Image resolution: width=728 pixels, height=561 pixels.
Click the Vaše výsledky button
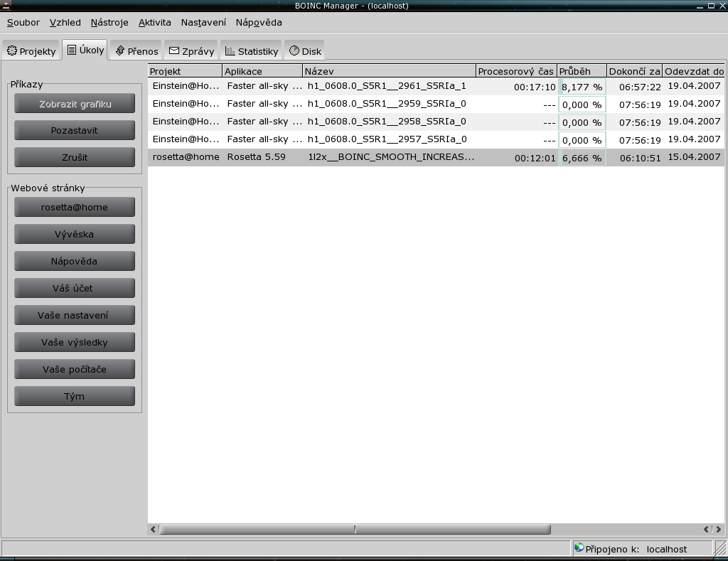(75, 342)
